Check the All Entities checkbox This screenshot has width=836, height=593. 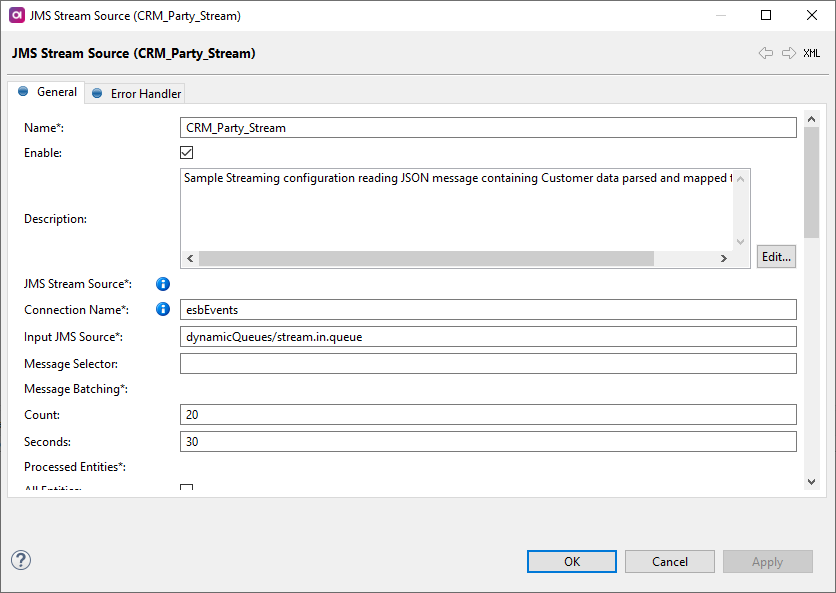[x=186, y=488]
